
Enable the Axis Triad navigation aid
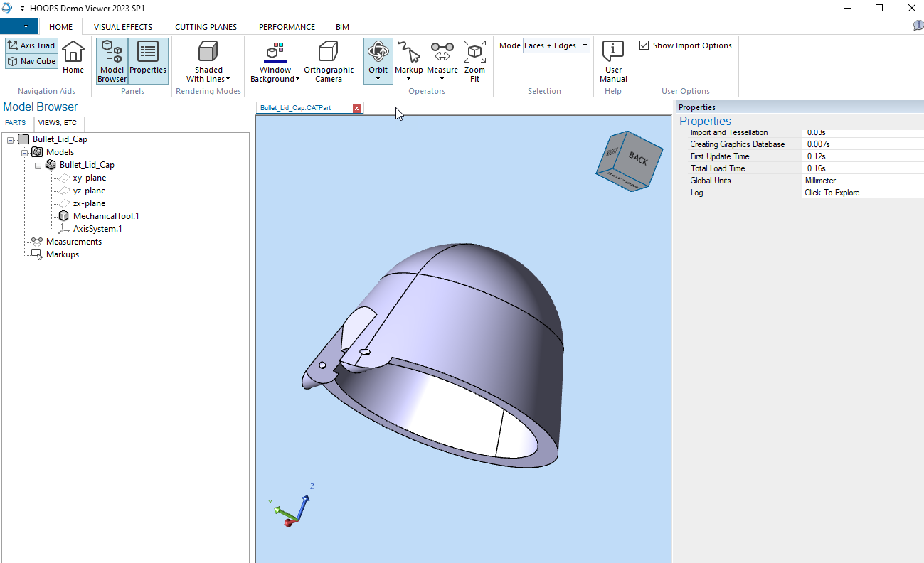click(31, 45)
